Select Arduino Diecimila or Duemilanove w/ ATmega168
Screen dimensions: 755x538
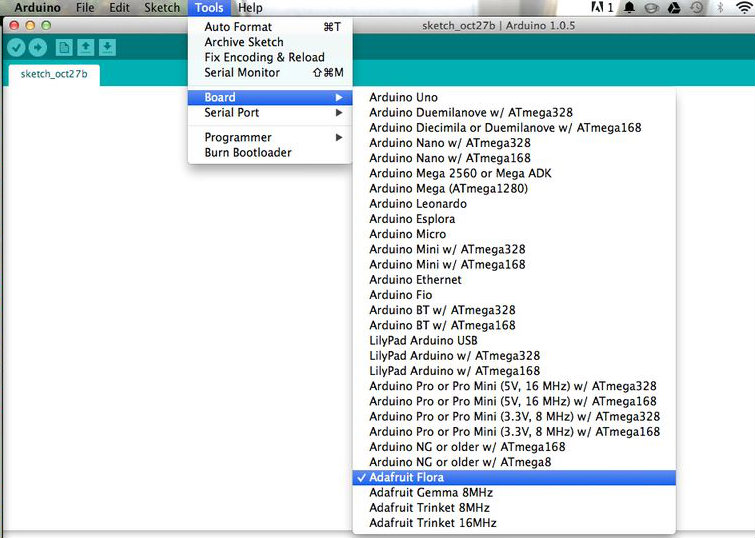(x=514, y=128)
